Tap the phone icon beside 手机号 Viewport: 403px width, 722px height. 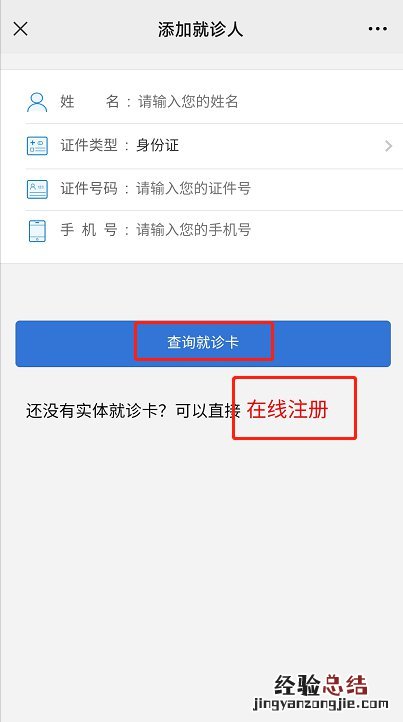(x=37, y=231)
